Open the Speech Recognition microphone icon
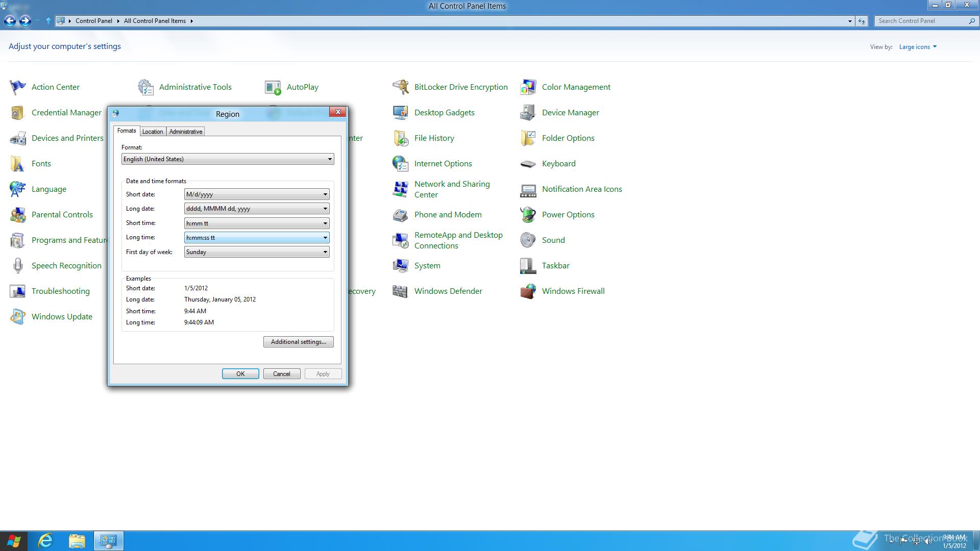This screenshot has height=551, width=980. [18, 266]
